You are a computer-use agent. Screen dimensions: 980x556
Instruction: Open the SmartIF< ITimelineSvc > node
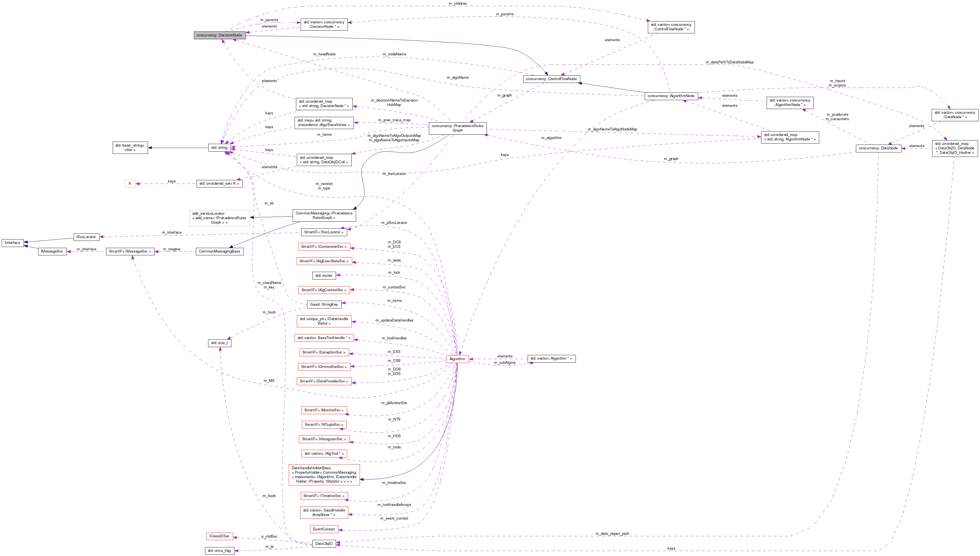pos(324,496)
